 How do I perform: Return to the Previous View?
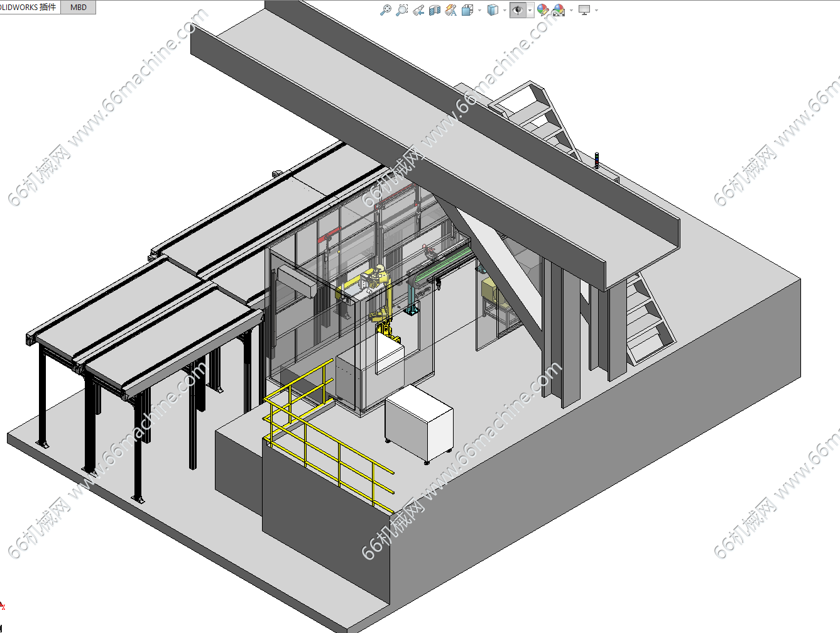coord(418,10)
